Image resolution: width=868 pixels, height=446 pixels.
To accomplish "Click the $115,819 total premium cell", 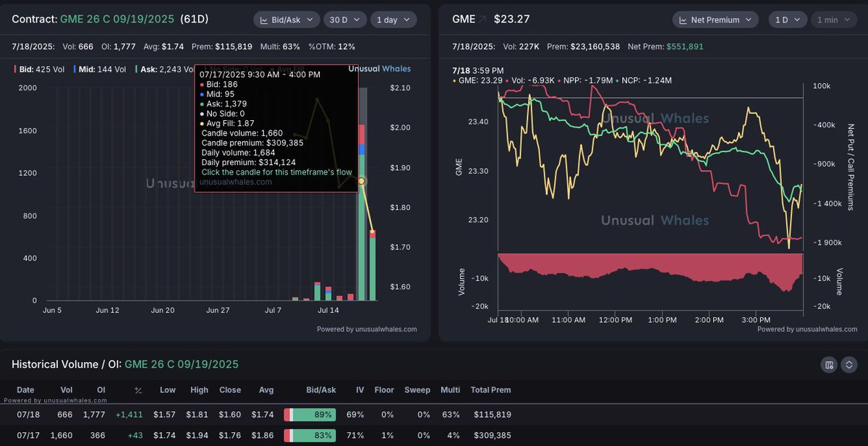I will (493, 415).
